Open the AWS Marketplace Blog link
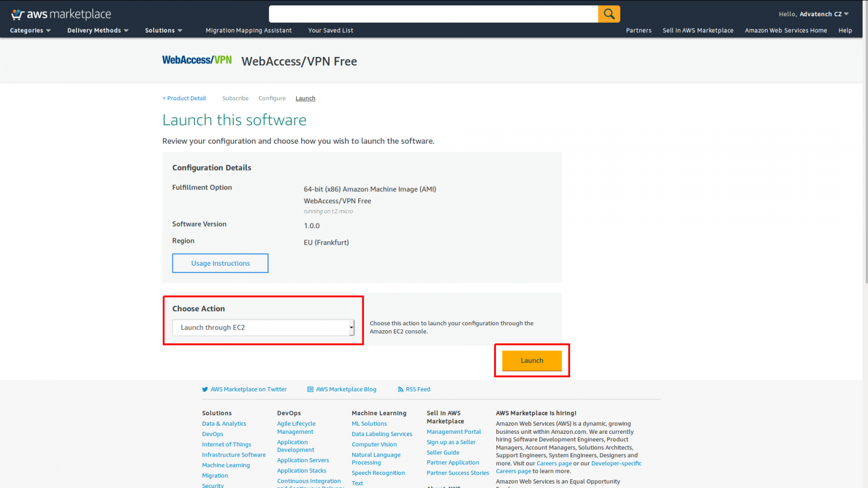 (346, 389)
